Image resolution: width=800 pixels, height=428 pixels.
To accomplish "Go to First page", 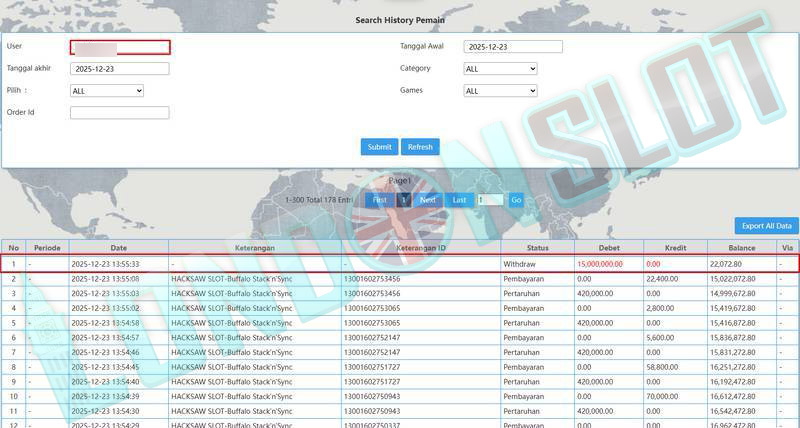I will pos(379,200).
